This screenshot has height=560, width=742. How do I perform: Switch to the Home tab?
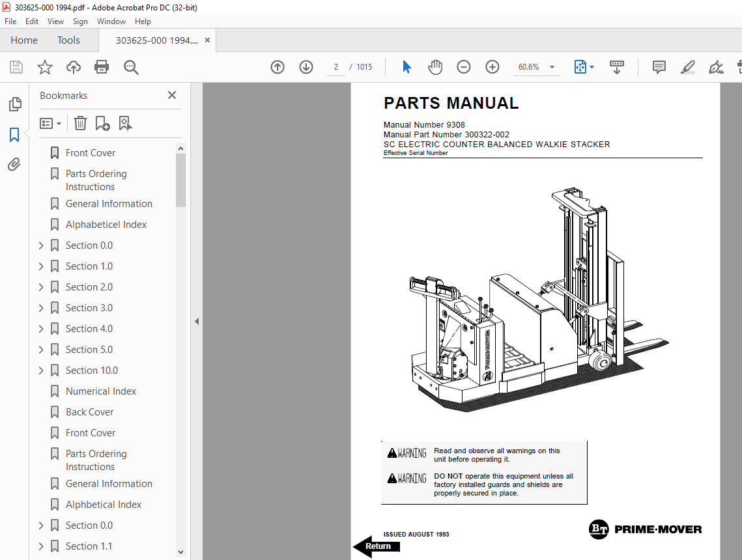coord(24,40)
